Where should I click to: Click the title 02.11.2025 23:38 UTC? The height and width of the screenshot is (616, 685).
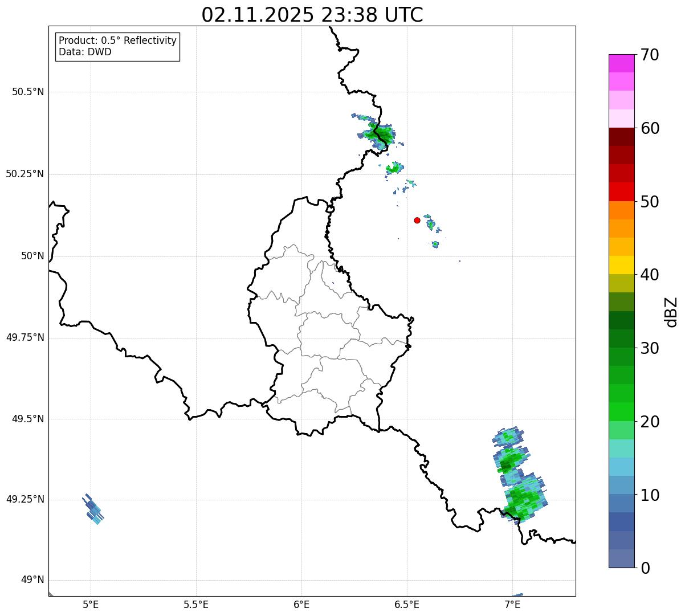312,15
